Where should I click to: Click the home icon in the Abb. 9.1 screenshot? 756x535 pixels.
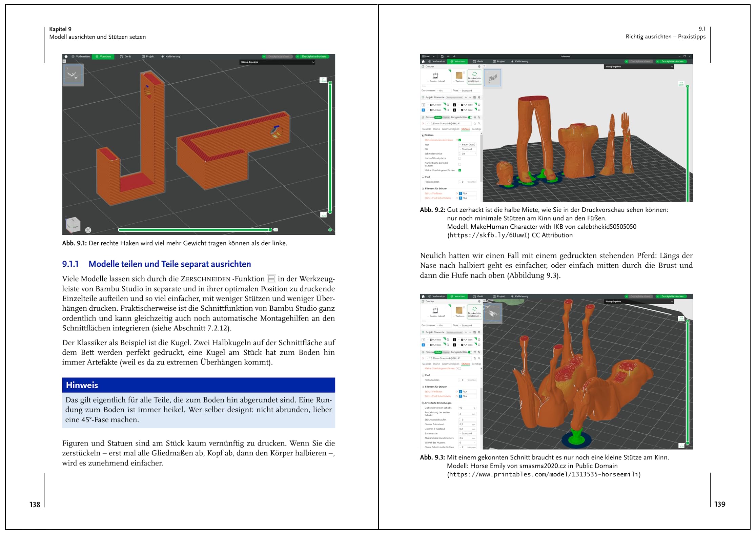click(x=66, y=57)
